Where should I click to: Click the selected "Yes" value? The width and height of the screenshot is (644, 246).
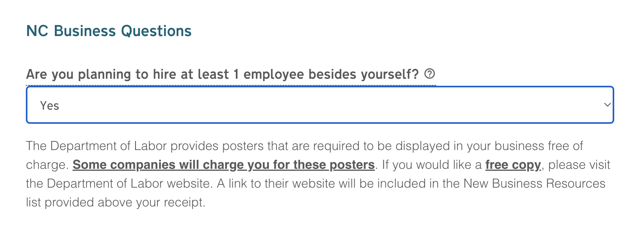pos(50,106)
